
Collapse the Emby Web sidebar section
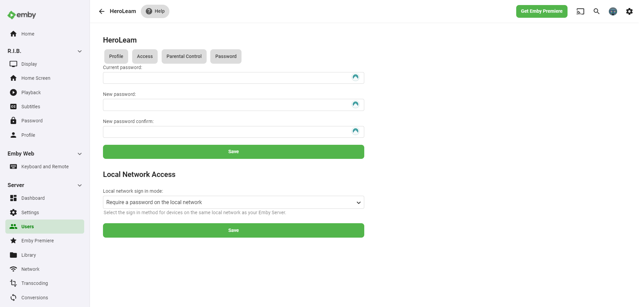coord(79,154)
